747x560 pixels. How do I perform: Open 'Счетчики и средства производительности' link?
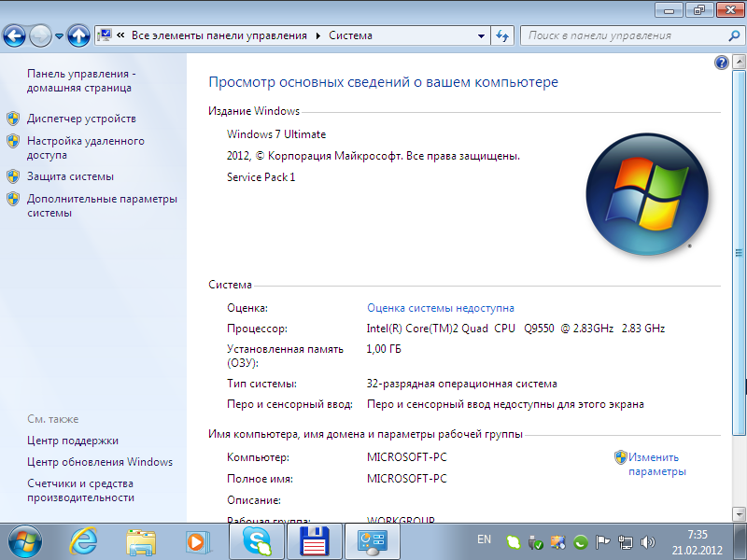click(80, 491)
